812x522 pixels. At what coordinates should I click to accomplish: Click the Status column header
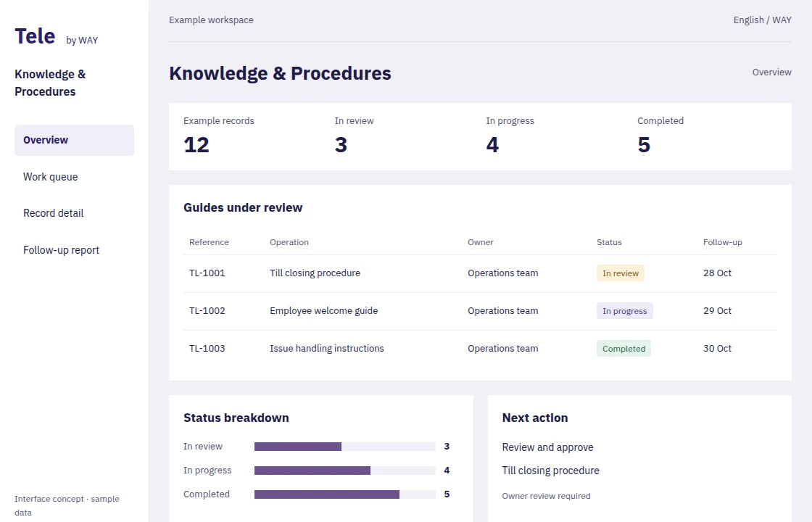click(609, 242)
